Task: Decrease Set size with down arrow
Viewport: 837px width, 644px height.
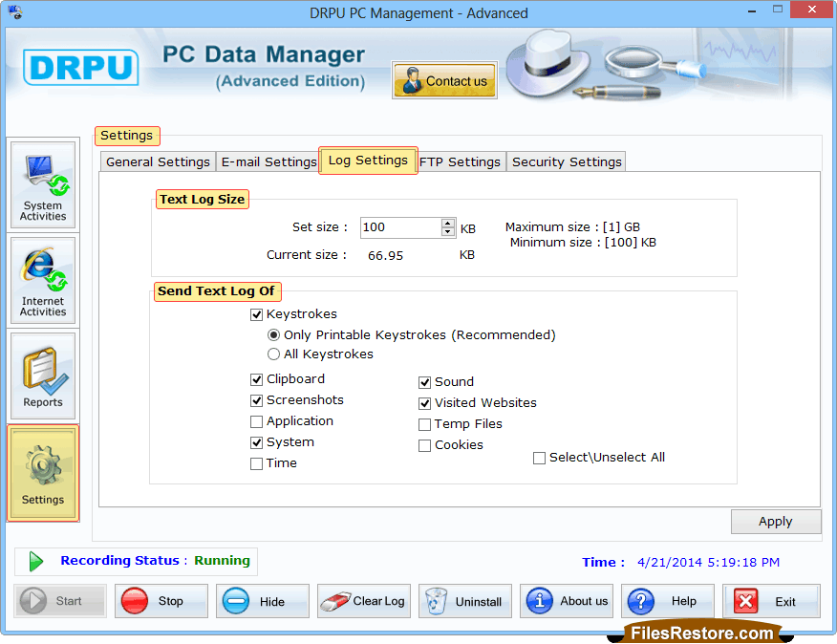Action: click(448, 232)
